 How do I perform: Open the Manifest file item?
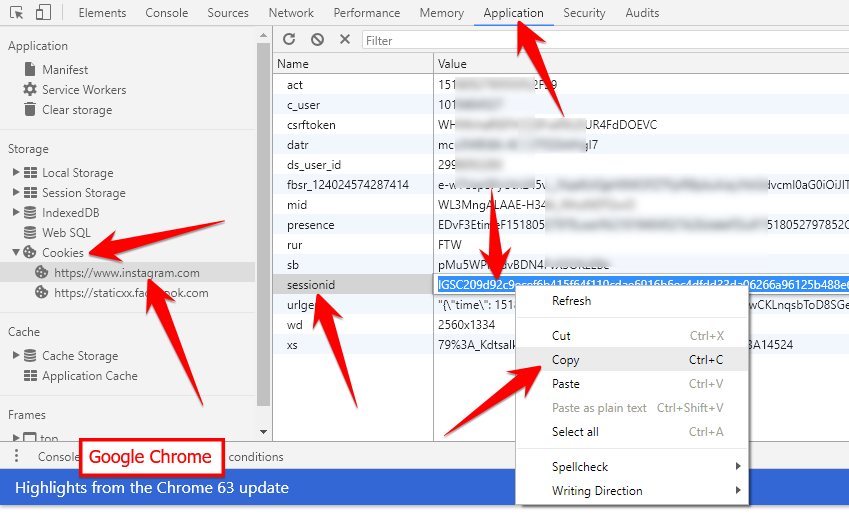click(x=64, y=70)
